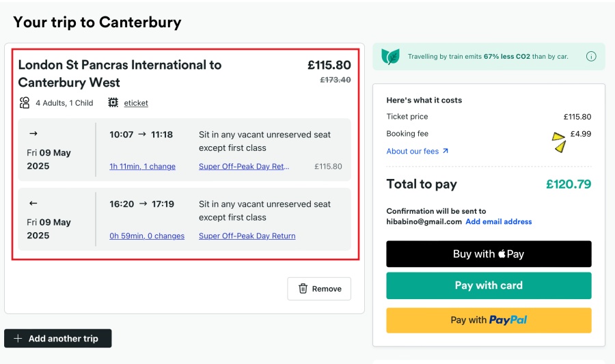This screenshot has width=615, height=364.
Task: Open the About our fees link
Action: click(417, 151)
